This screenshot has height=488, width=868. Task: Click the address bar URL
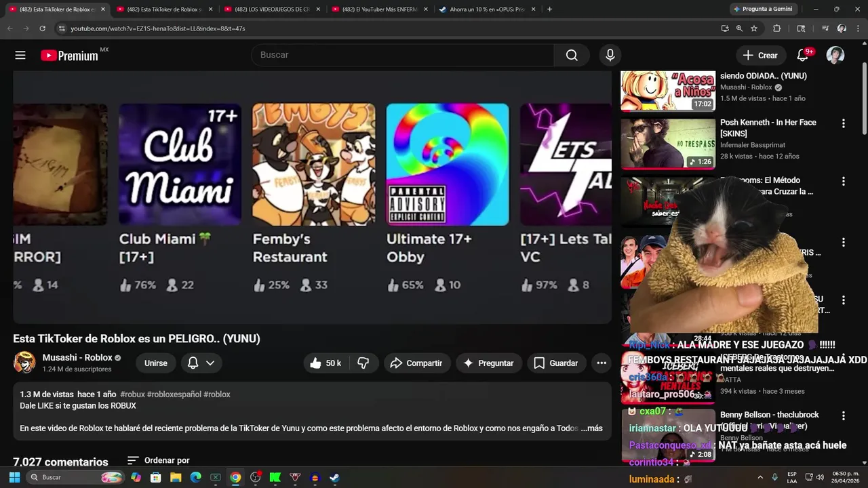coord(158,28)
